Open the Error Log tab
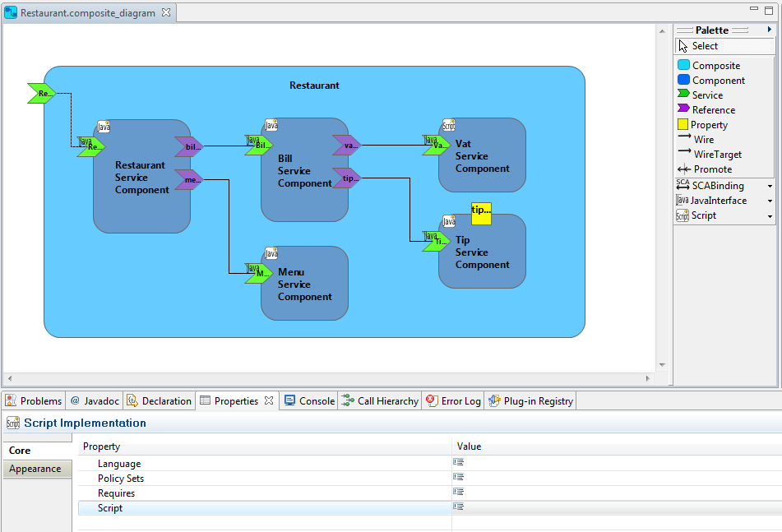Image resolution: width=782 pixels, height=532 pixels. (x=453, y=401)
